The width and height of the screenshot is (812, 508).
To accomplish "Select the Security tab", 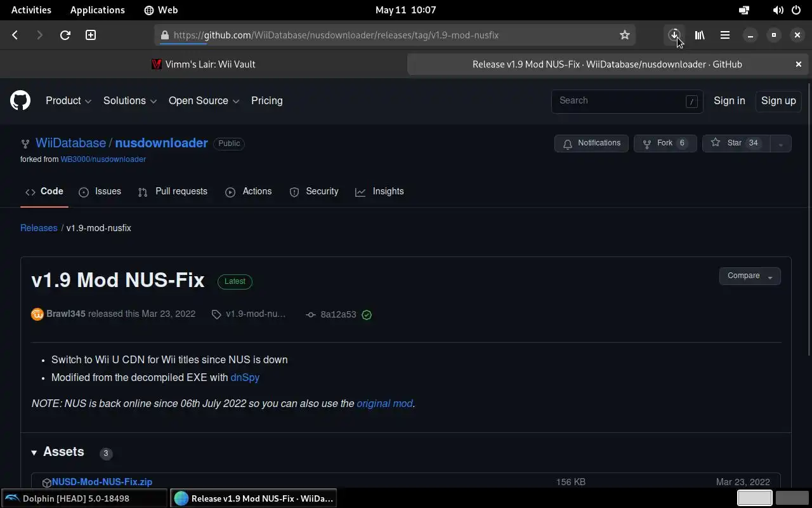I will point(313,191).
